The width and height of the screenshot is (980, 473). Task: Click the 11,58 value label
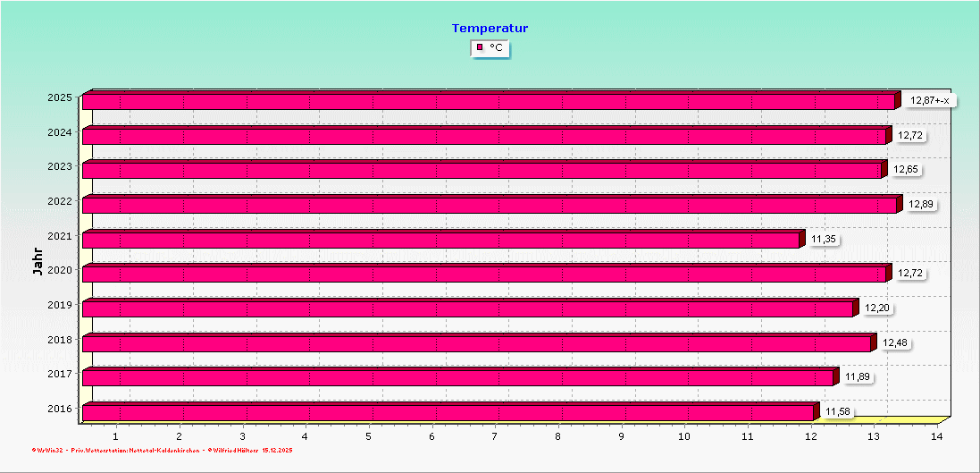click(x=838, y=411)
